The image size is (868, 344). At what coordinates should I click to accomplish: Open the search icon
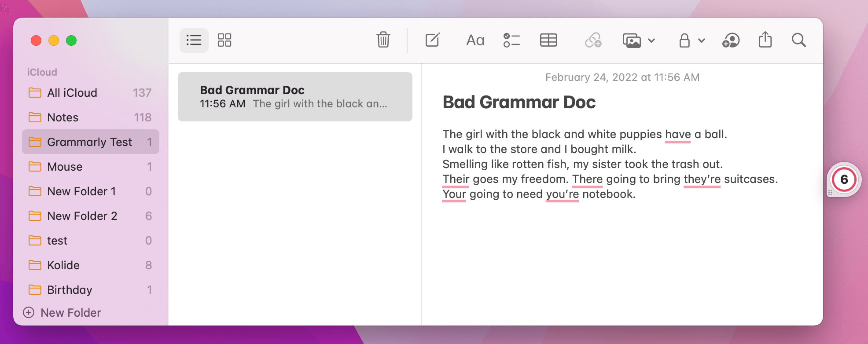click(799, 40)
